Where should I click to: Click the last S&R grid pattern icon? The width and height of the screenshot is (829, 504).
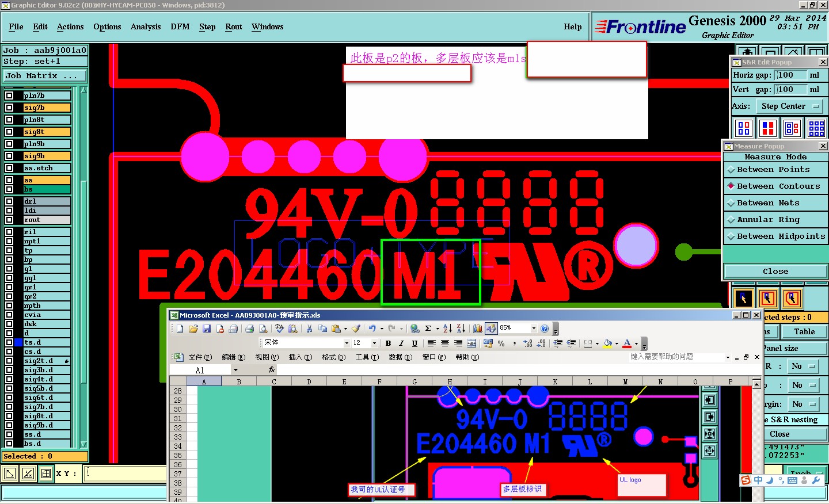pyautogui.click(x=816, y=128)
